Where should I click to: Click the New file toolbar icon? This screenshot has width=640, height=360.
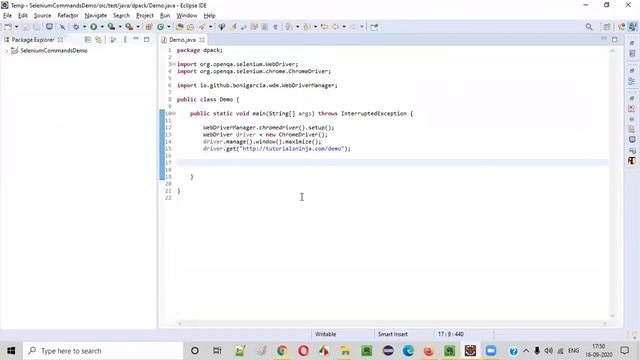8,27
